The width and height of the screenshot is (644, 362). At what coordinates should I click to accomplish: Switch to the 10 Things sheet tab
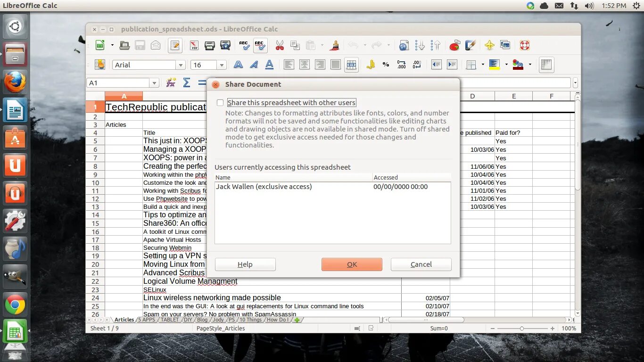250,320
